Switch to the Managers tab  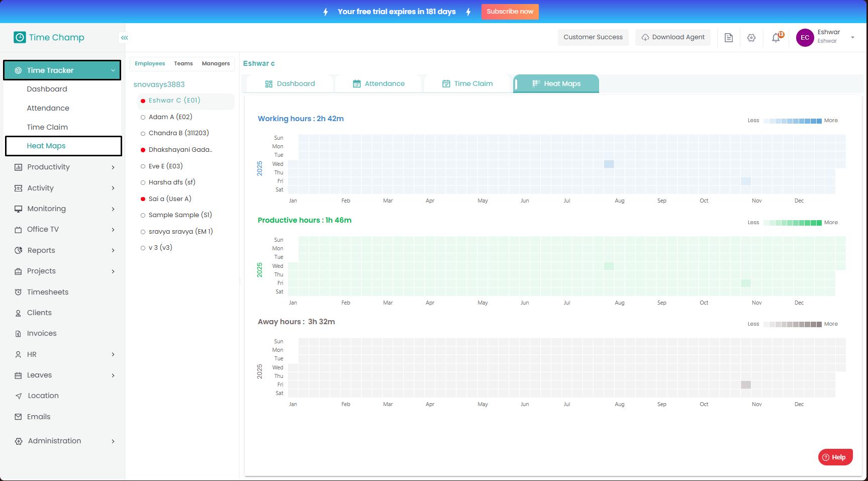click(x=216, y=64)
